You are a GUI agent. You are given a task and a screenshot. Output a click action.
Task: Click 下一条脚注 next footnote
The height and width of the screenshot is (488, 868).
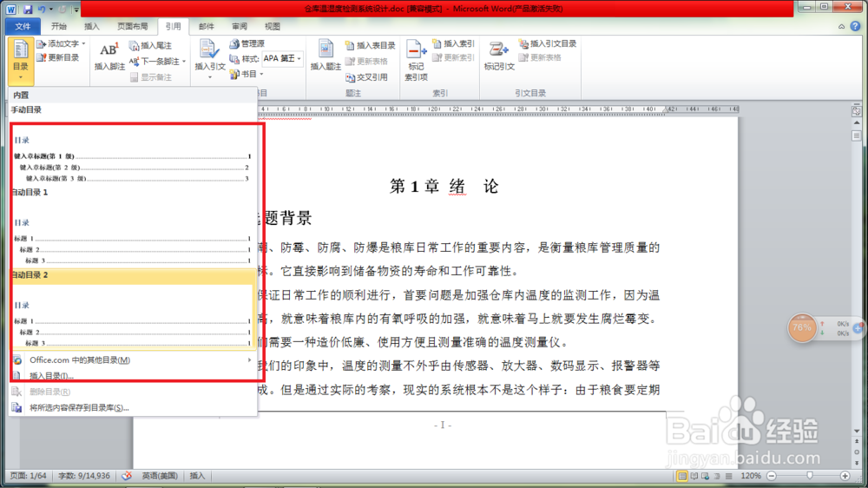pos(155,61)
